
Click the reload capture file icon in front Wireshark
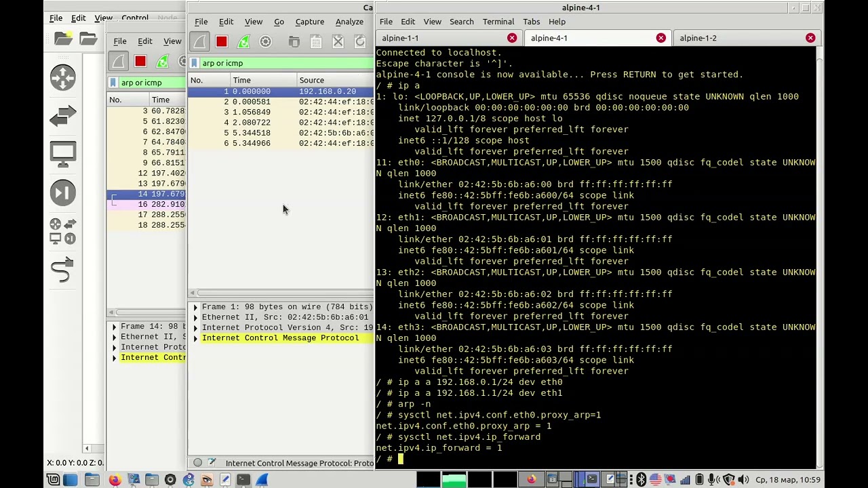tap(360, 42)
